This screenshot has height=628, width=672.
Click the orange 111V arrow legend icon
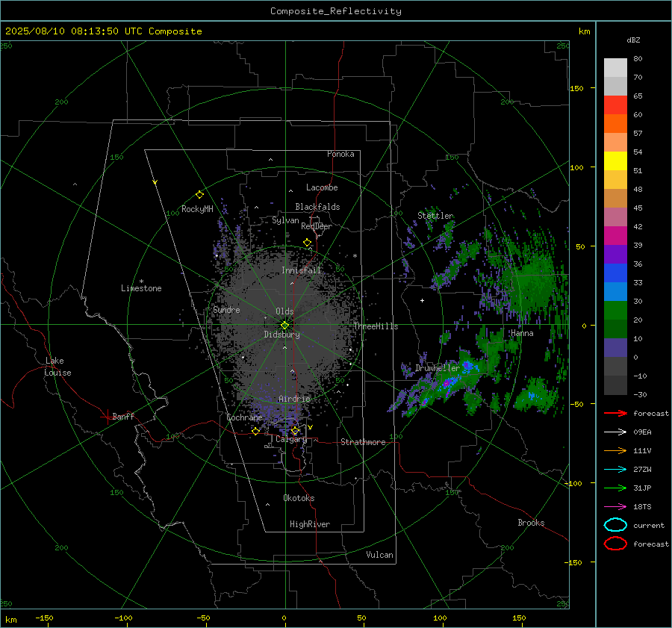click(x=615, y=450)
